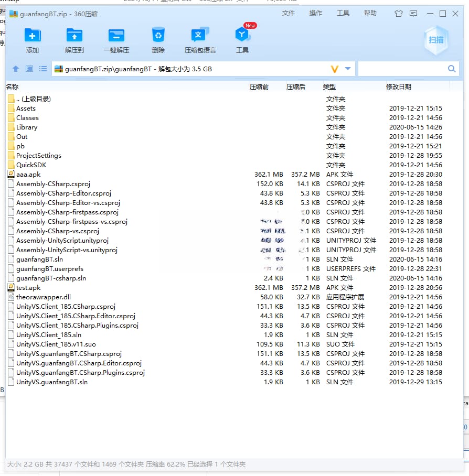Viewport: 469px width, 476px height.
Task: Sort by the Type (类型) column header
Action: click(x=329, y=87)
